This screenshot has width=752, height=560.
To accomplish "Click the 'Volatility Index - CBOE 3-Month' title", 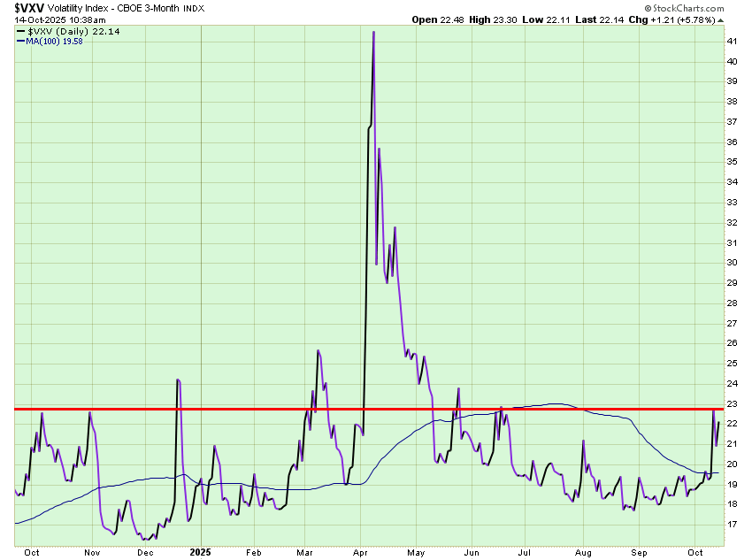I will coord(113,8).
